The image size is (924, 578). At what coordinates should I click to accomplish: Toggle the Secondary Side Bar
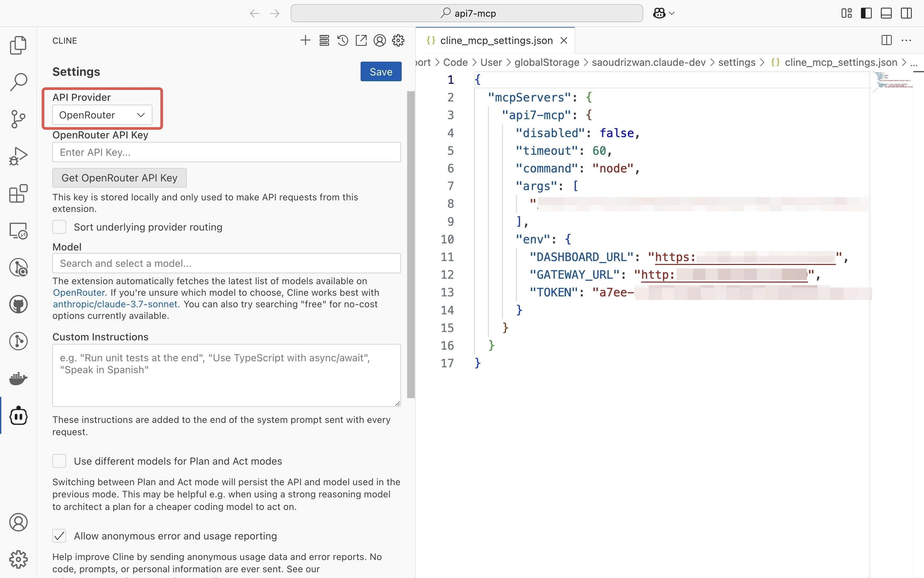[x=906, y=13]
